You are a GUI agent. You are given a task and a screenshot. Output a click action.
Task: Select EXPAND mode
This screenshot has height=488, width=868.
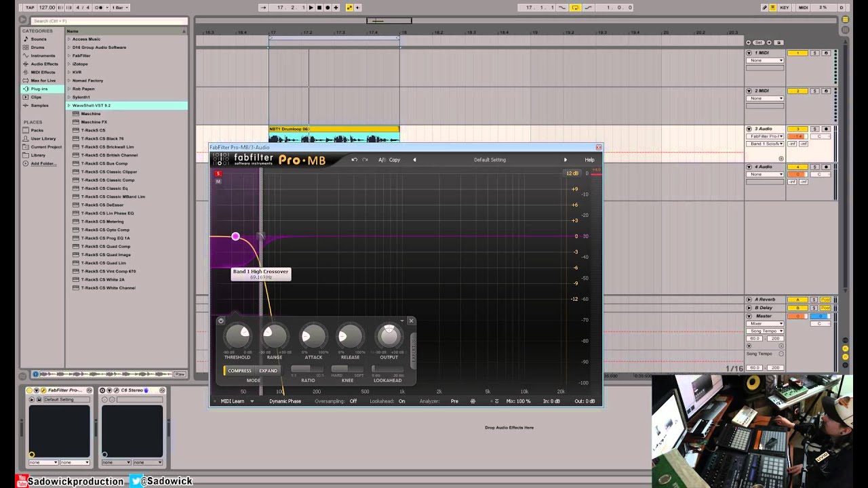click(268, 371)
